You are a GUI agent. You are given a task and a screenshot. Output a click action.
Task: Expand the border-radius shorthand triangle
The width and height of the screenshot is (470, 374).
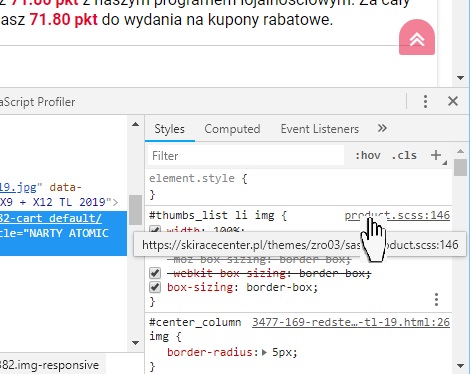(265, 352)
